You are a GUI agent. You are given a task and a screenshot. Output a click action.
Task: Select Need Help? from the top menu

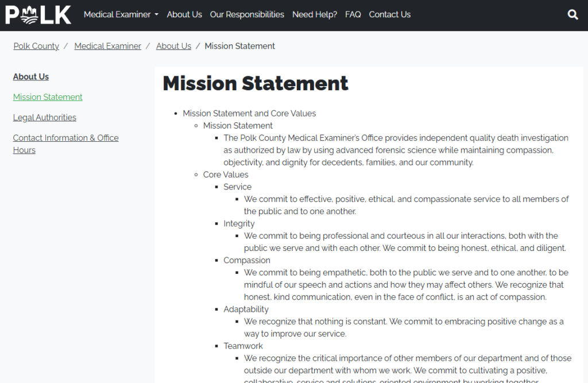[x=315, y=15]
